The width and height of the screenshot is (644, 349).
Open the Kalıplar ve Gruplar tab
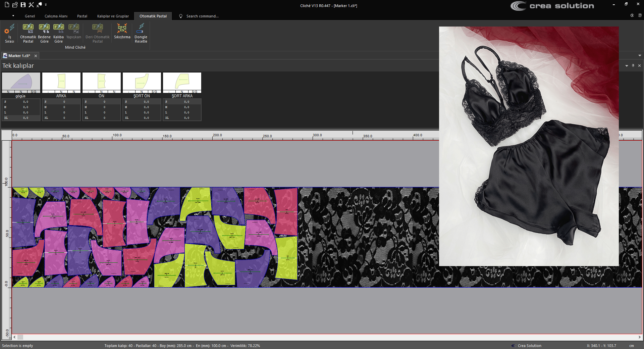pos(113,16)
